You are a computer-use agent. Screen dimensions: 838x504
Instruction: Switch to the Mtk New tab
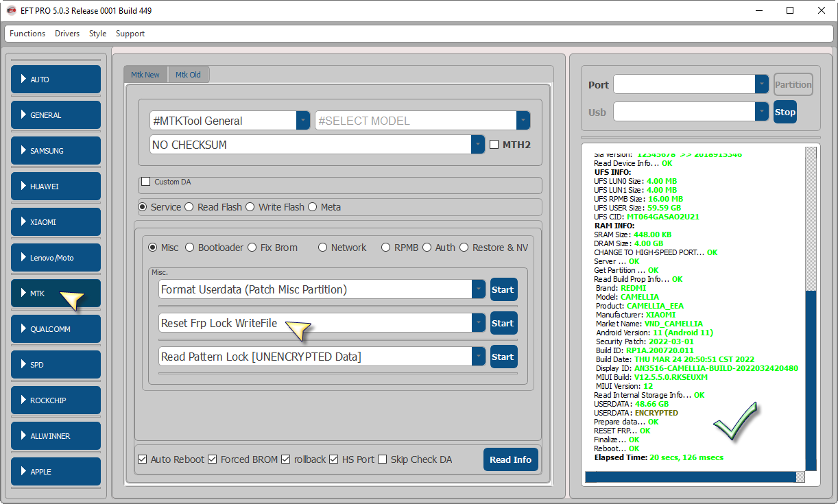pos(145,75)
